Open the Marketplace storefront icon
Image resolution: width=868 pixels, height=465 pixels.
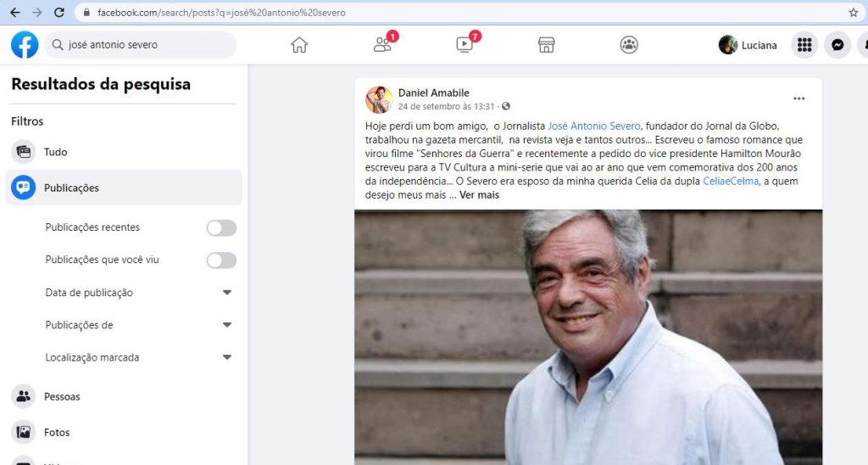[547, 45]
